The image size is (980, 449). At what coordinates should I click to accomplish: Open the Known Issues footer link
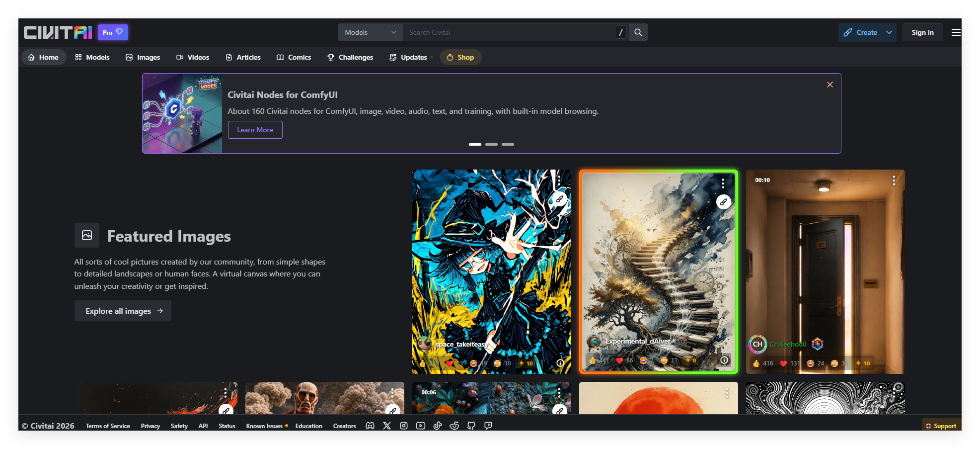tap(267, 426)
